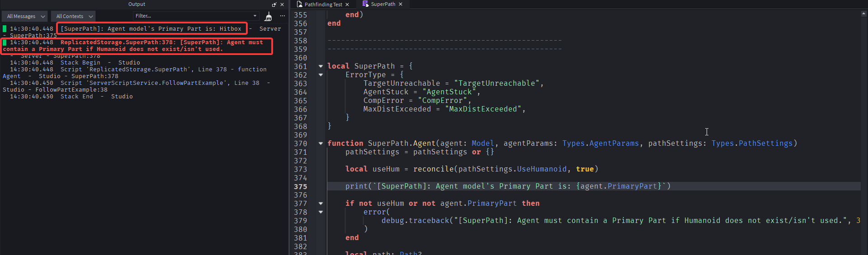Click the 'Agent model's Primary Part is: Hitbox' output line
The width and height of the screenshot is (868, 255).
click(x=151, y=28)
